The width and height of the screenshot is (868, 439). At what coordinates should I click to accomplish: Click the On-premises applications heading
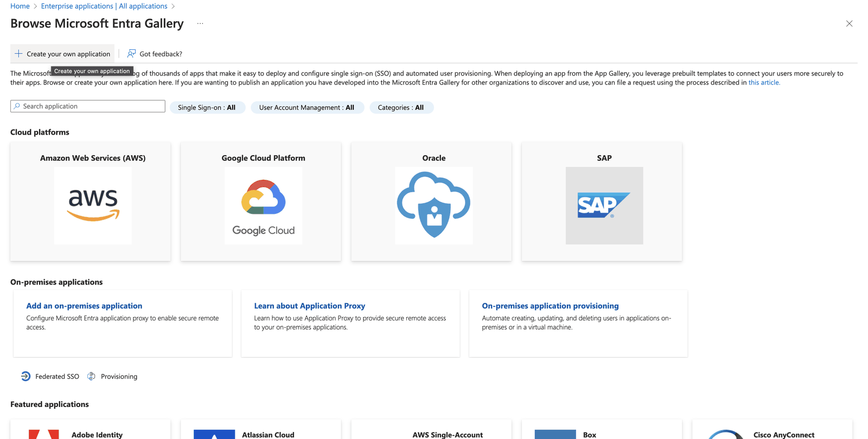[x=56, y=282]
